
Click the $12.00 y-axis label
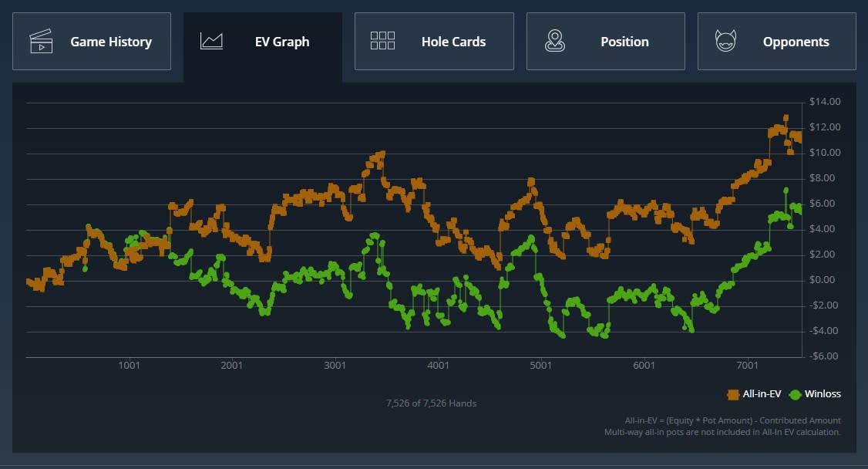click(825, 127)
